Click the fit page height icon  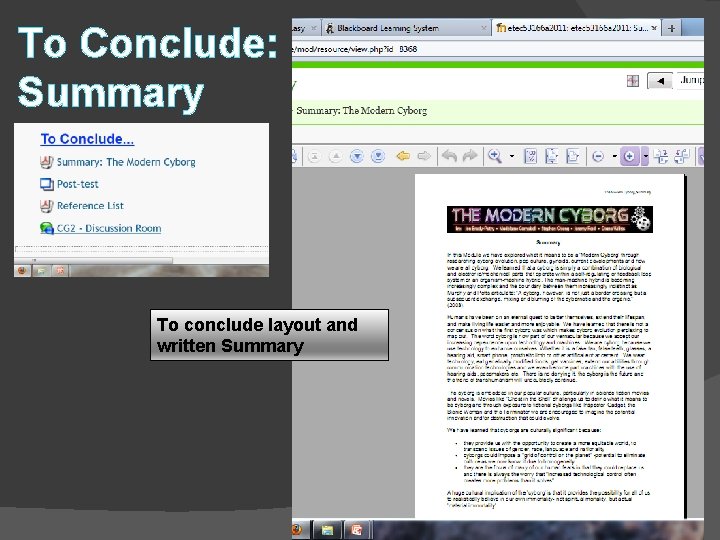(x=551, y=156)
